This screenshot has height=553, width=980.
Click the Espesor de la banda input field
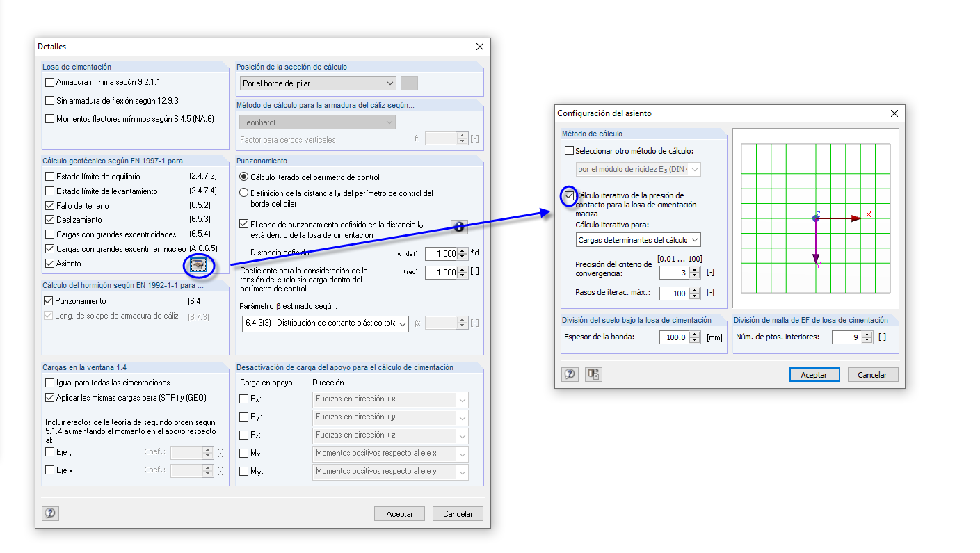click(677, 336)
